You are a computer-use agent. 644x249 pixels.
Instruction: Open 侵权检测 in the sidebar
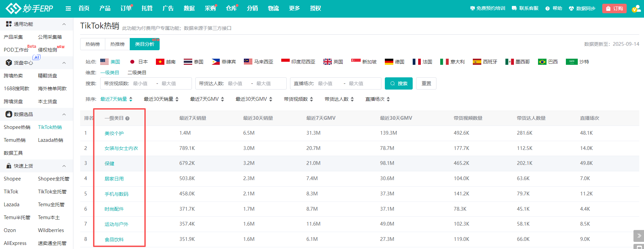tap(48, 50)
